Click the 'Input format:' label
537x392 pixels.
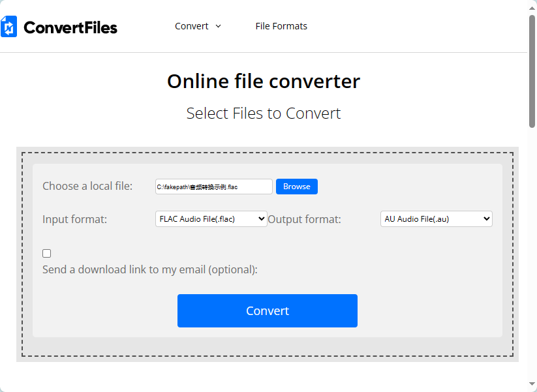click(74, 219)
